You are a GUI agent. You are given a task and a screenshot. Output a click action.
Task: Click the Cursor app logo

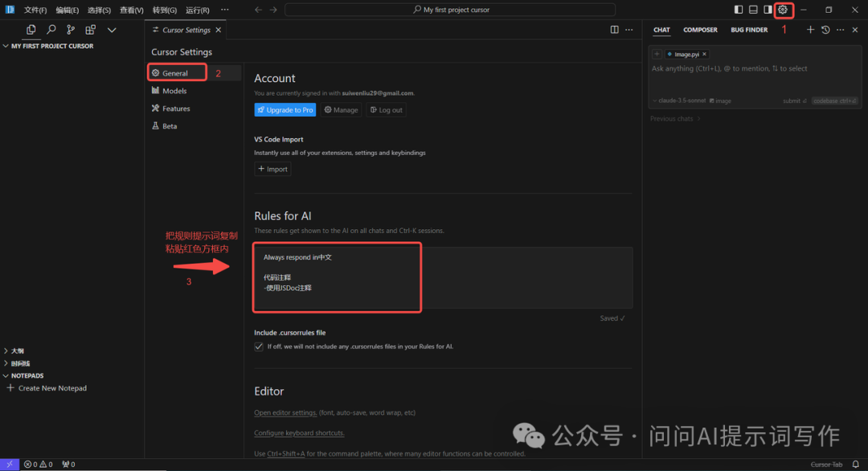pyautogui.click(x=10, y=10)
